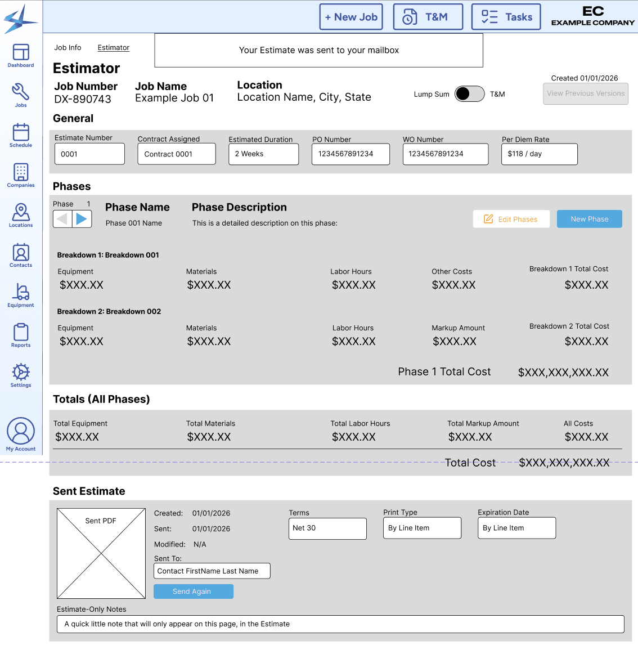
Task: Click the PO Number field
Action: tap(351, 154)
